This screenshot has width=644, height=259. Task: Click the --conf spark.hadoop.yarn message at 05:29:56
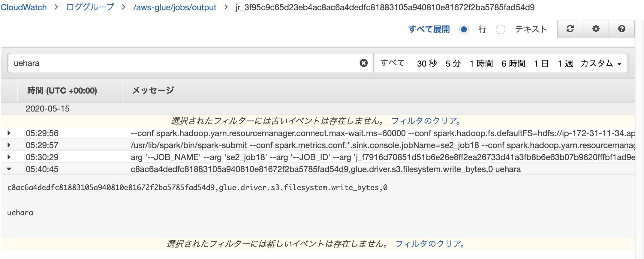[383, 133]
